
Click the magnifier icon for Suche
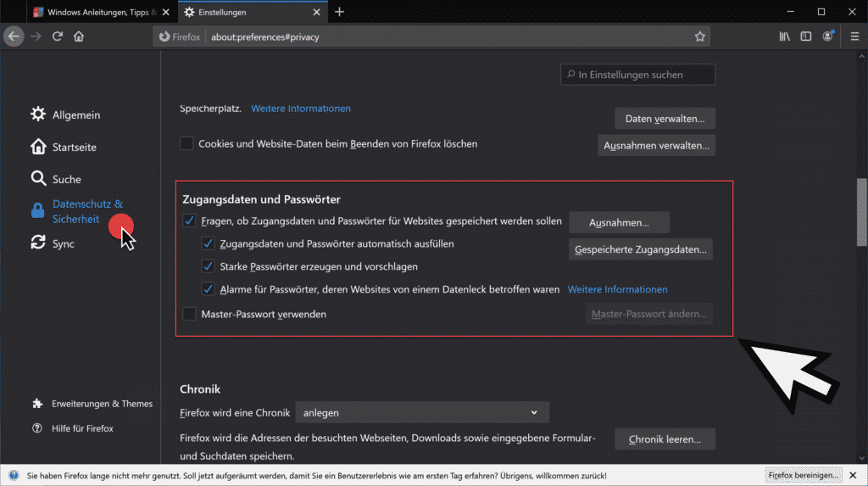pyautogui.click(x=38, y=178)
